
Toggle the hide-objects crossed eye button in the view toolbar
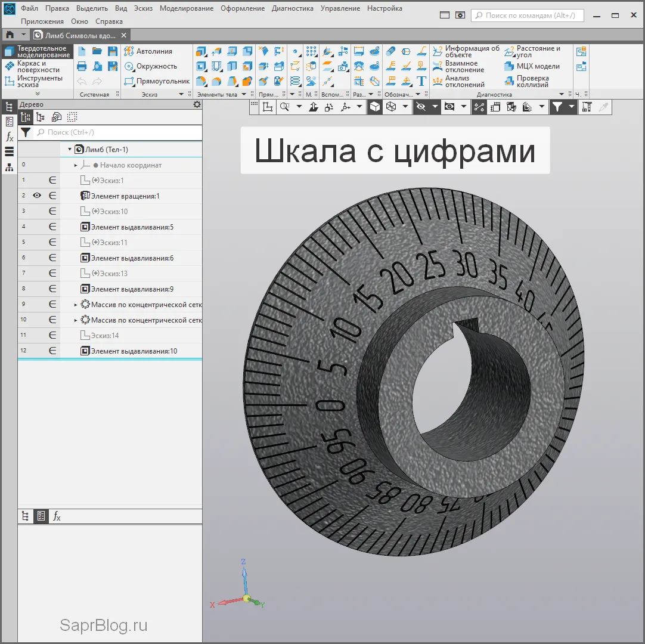(421, 107)
